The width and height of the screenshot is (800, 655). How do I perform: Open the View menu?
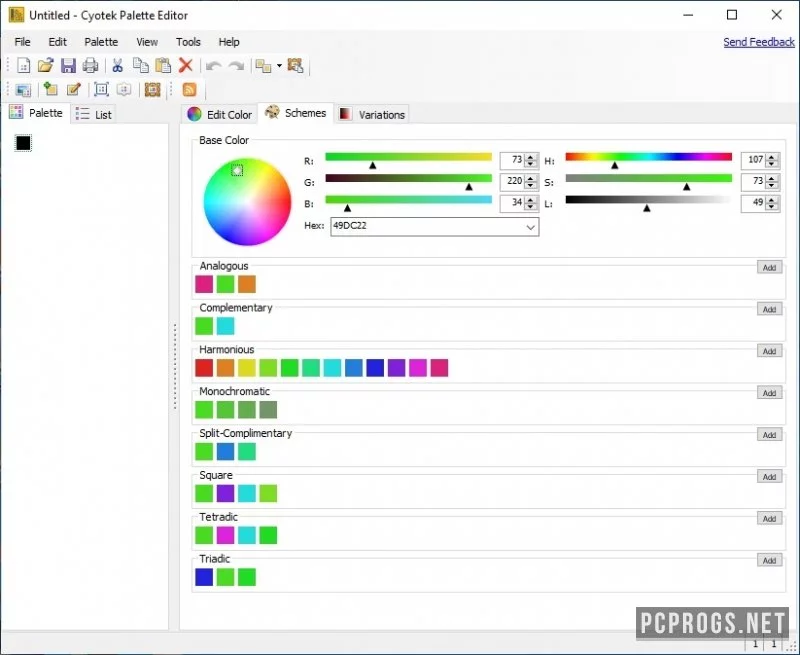(147, 42)
